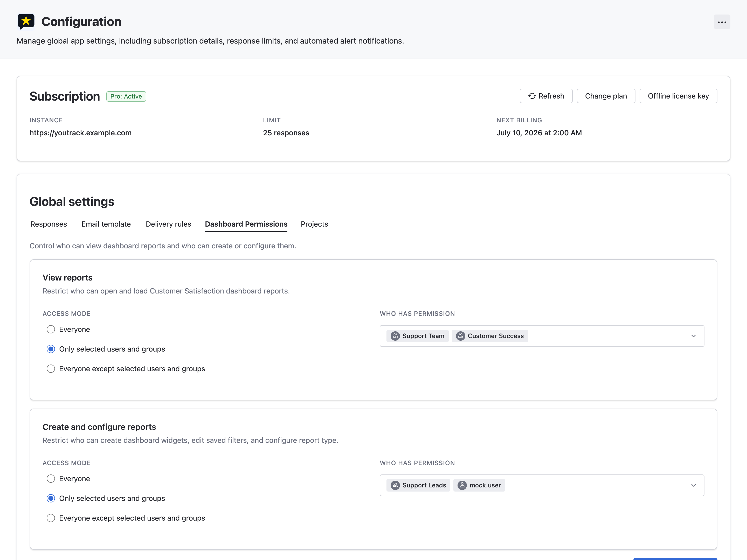
Task: Expand the Create reports permission dropdown chevron
Action: click(x=693, y=485)
